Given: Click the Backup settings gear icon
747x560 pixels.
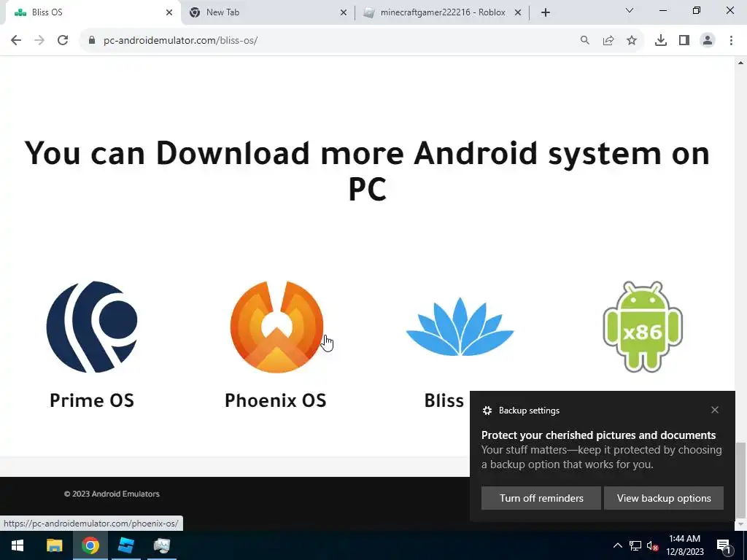Looking at the screenshot, I should [x=487, y=411].
